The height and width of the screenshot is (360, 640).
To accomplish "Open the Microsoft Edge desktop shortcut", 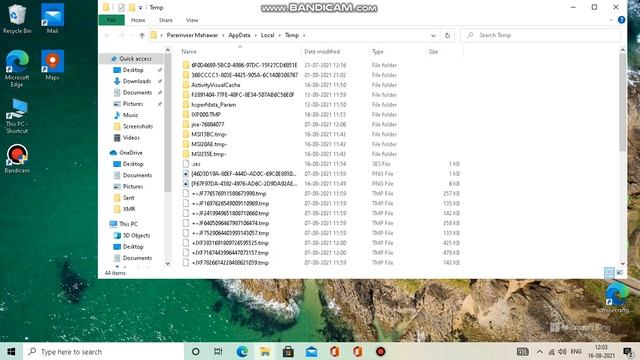I will tap(17, 69).
